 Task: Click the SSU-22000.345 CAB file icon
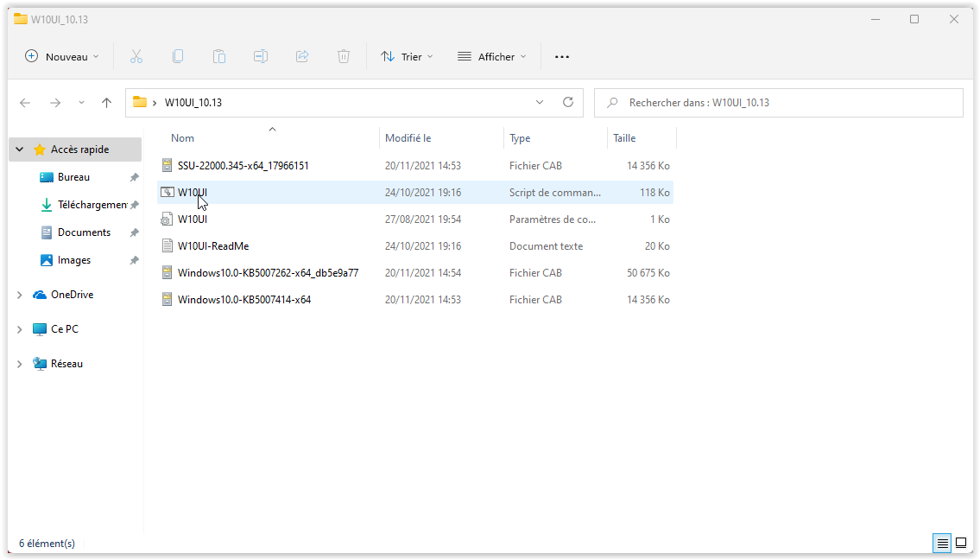tap(167, 165)
